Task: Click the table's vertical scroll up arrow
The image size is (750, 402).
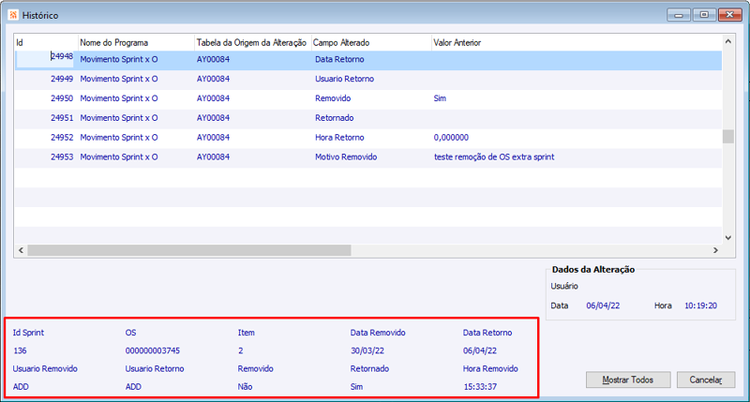Action: point(728,42)
